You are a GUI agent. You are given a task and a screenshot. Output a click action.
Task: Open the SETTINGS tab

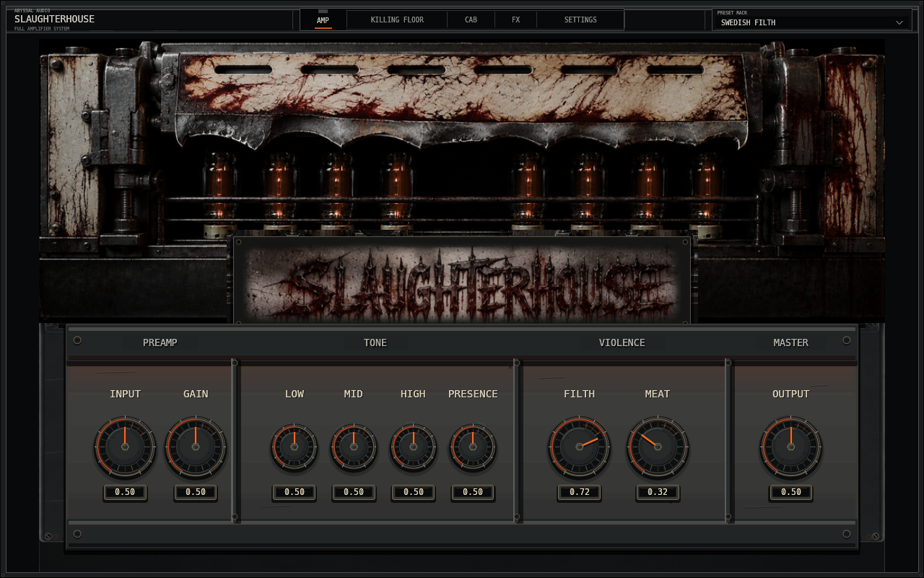coord(580,20)
